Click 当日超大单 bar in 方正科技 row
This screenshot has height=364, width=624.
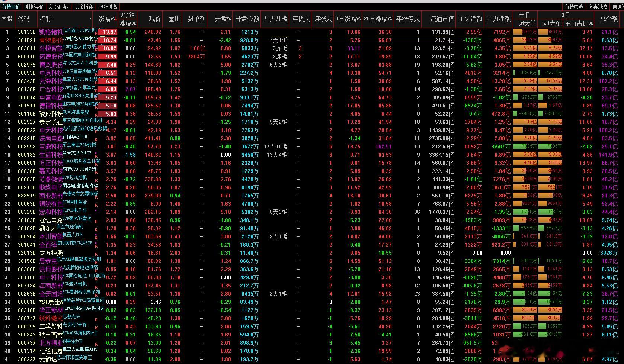[x=525, y=163]
